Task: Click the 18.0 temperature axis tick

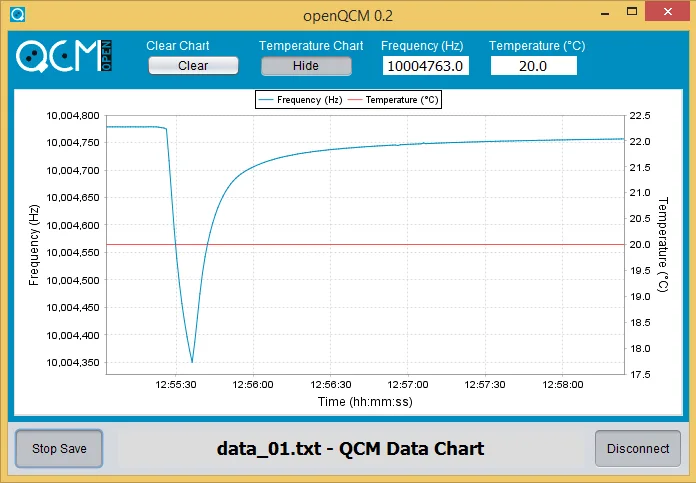Action: pos(640,348)
